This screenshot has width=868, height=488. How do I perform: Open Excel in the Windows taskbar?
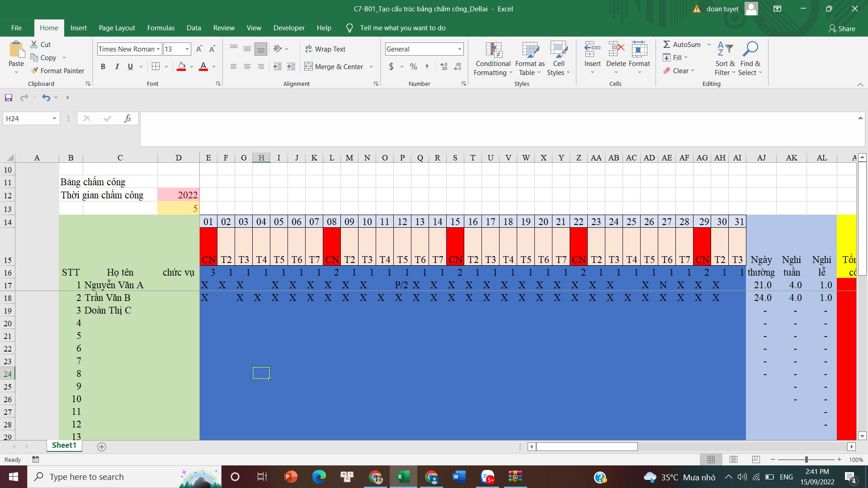[403, 477]
